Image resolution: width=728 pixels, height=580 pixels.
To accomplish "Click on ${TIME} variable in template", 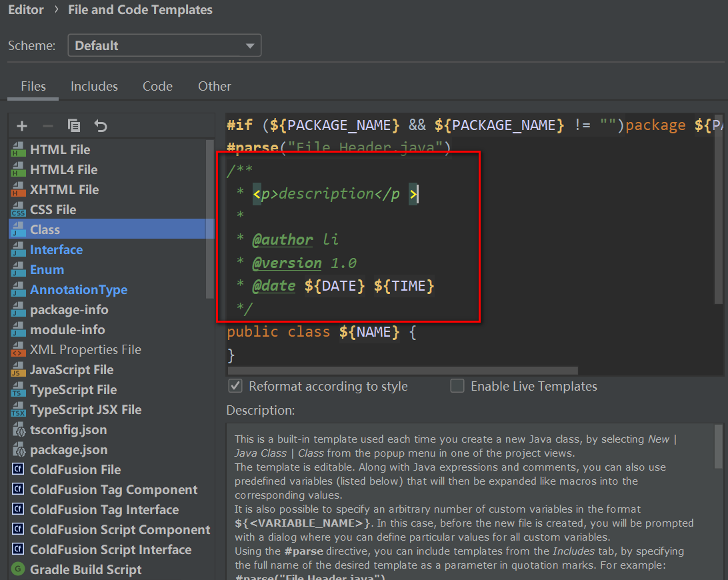I will tap(404, 285).
